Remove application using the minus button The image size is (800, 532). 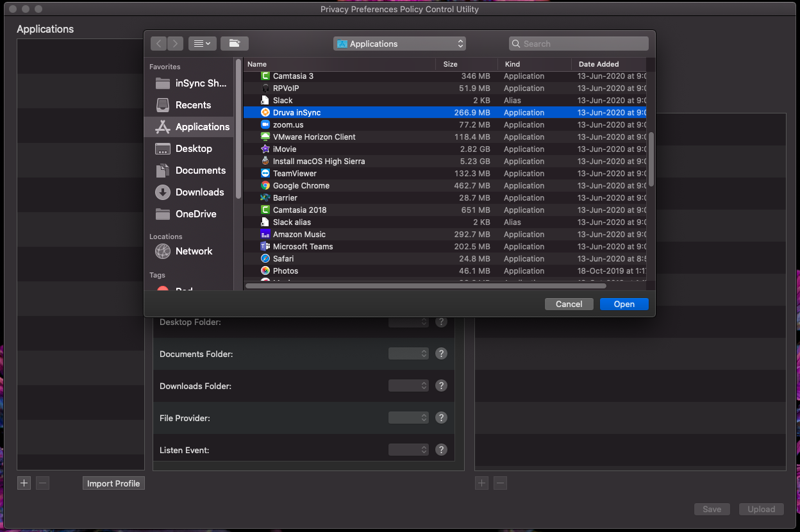pos(42,483)
